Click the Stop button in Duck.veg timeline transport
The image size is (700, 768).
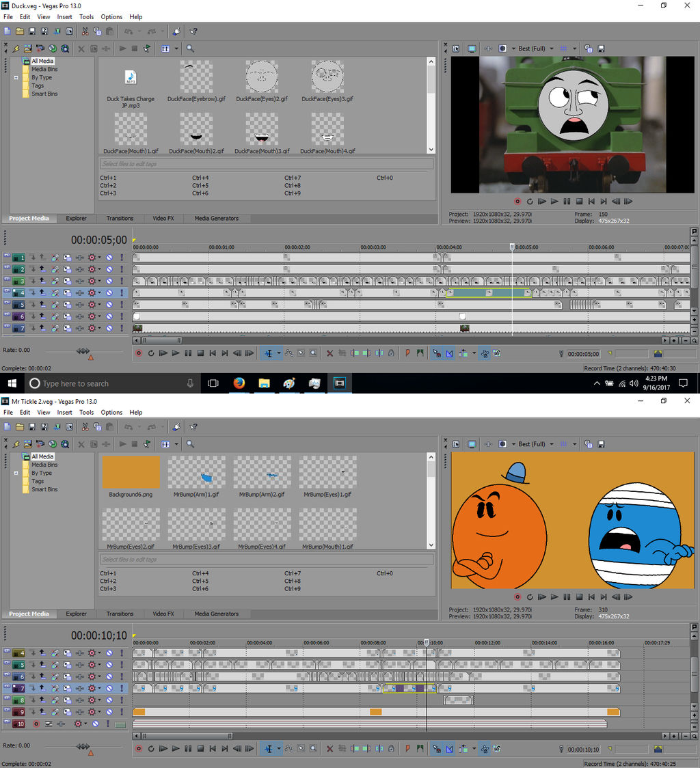[x=200, y=353]
